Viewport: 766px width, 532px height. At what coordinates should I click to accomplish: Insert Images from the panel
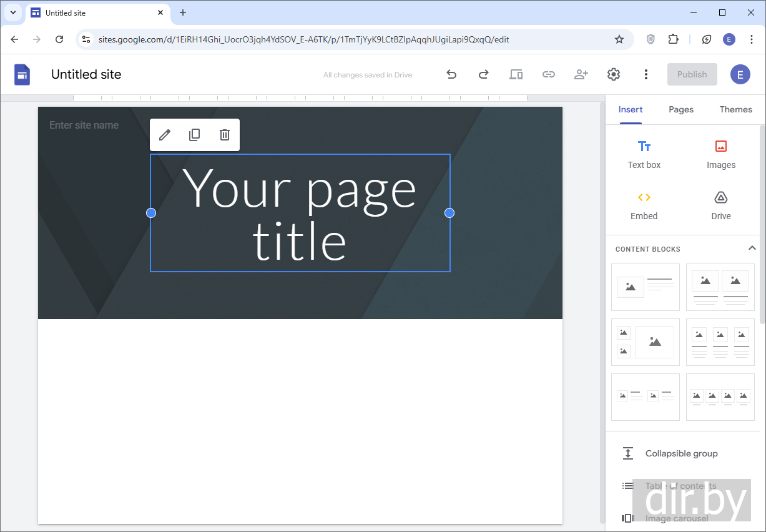[720, 154]
